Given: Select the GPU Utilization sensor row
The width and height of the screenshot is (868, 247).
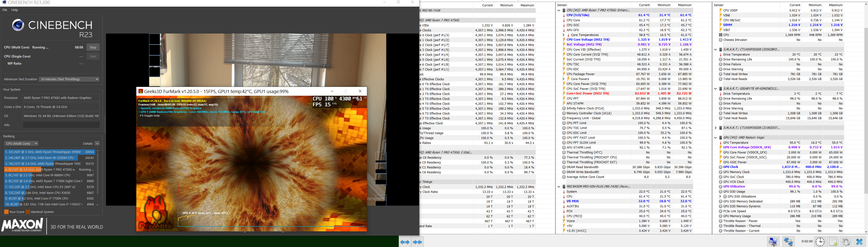Looking at the screenshot, I should pos(779,187).
